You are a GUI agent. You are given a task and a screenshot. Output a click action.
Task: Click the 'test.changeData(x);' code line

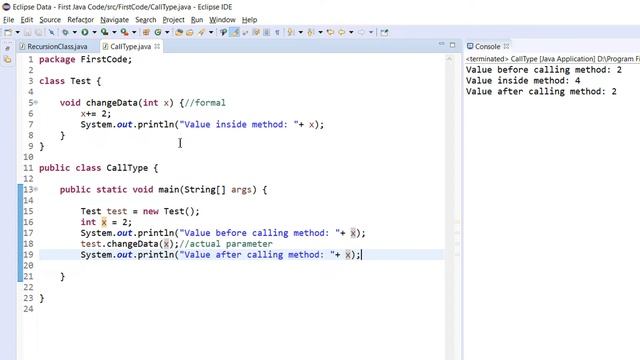pos(129,244)
